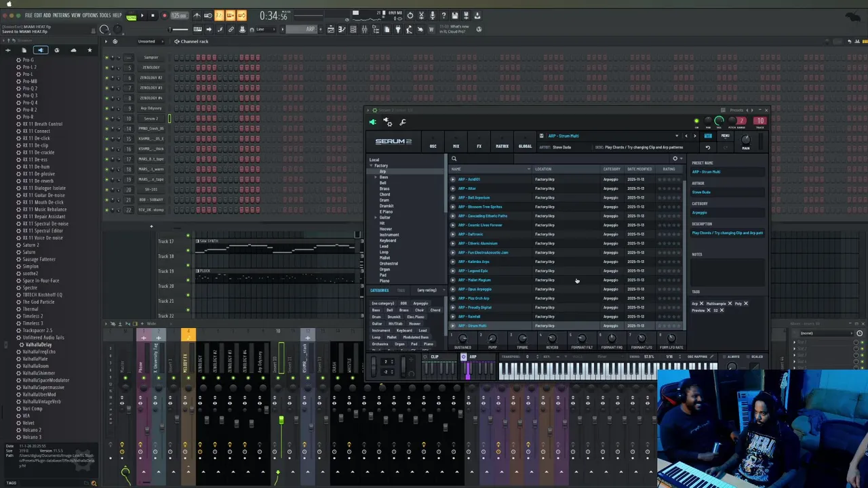The image size is (868, 488).
Task: Open the Apple menu
Action: coord(9,4)
